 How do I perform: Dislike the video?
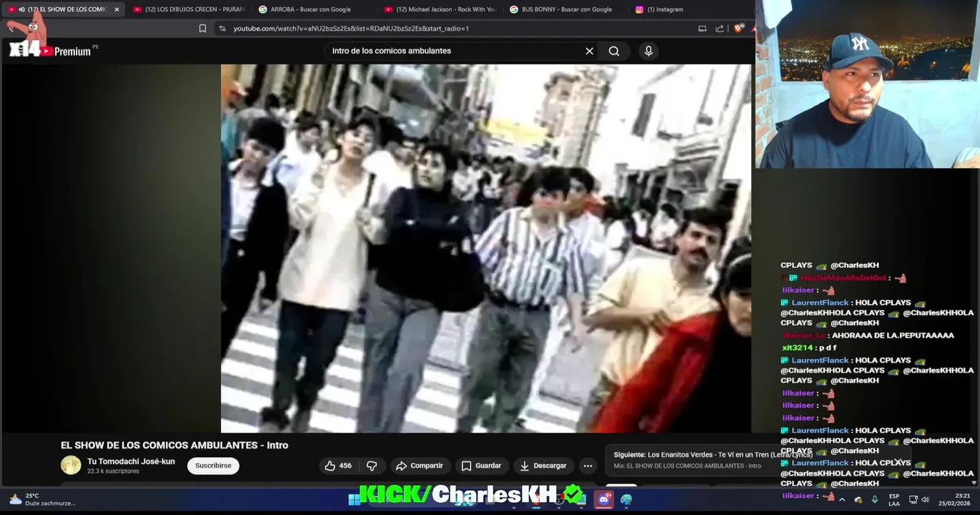click(x=372, y=466)
